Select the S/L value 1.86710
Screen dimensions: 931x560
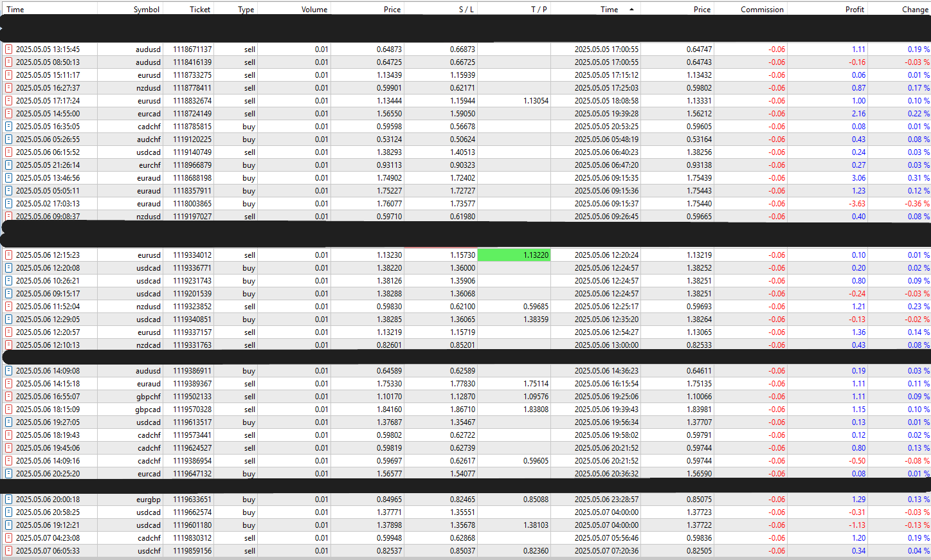click(x=462, y=410)
